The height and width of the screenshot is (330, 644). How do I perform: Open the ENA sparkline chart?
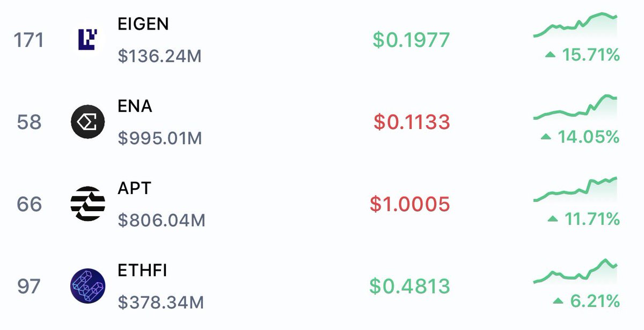point(575,107)
